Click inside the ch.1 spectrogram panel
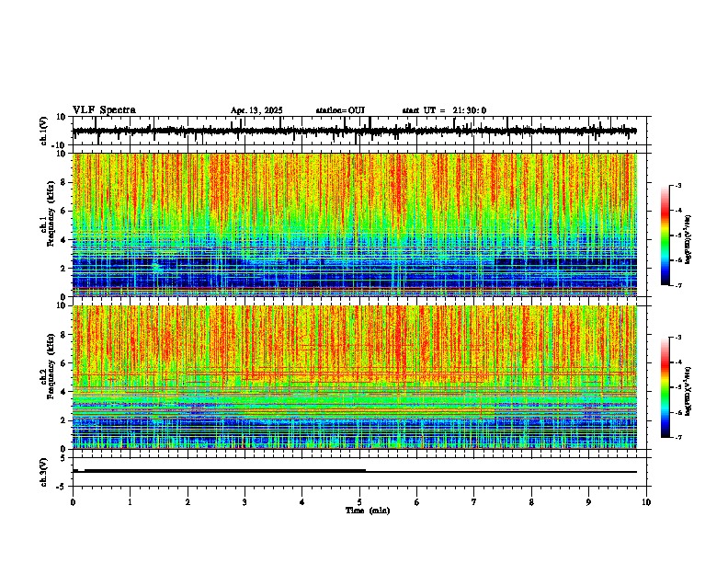This screenshot has width=728, height=563. [x=355, y=224]
